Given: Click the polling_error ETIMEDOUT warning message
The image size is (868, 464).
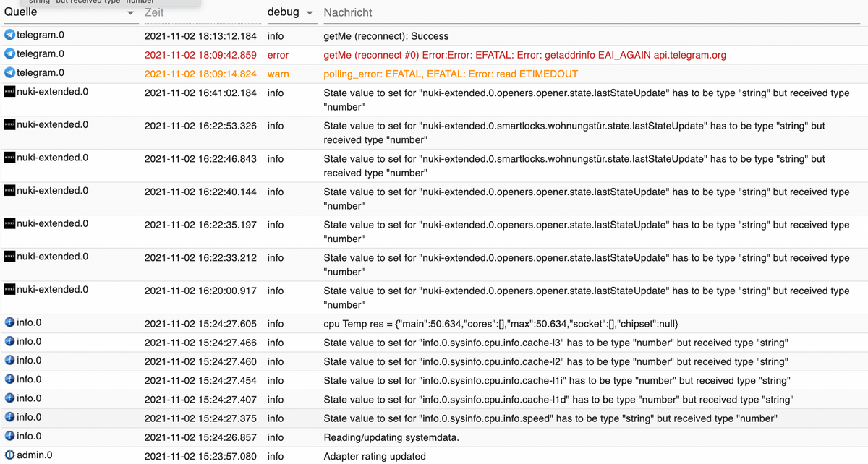Looking at the screenshot, I should coord(451,74).
